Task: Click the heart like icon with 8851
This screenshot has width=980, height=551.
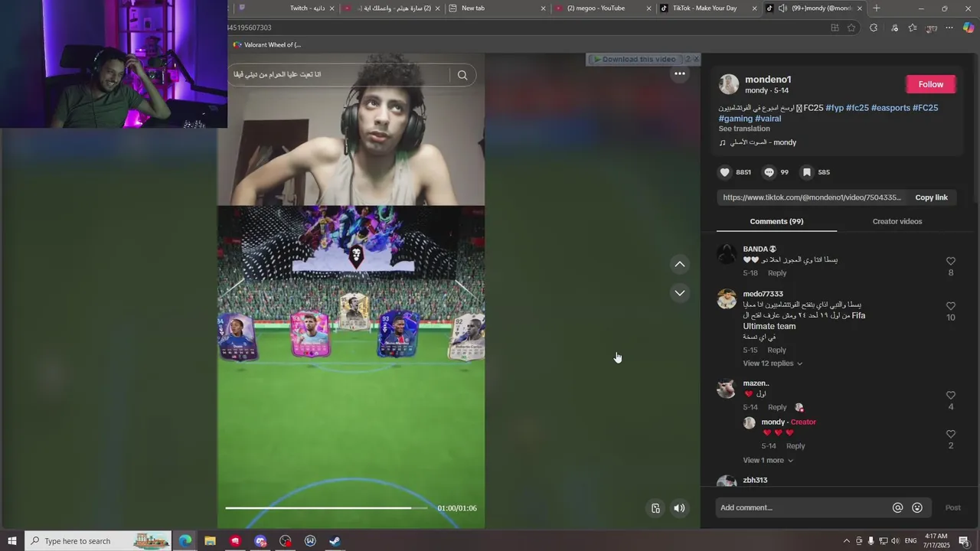Action: pyautogui.click(x=724, y=172)
